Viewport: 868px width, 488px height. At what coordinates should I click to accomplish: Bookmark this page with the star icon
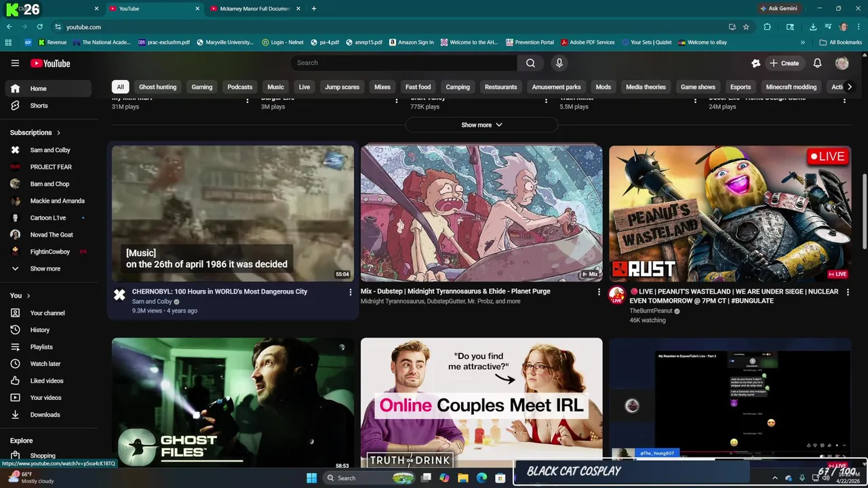tap(746, 27)
